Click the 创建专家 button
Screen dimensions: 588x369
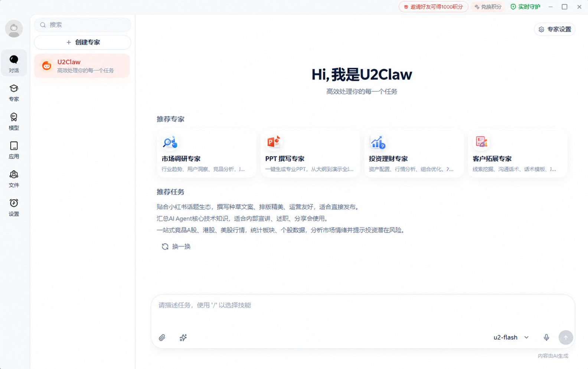click(x=82, y=42)
